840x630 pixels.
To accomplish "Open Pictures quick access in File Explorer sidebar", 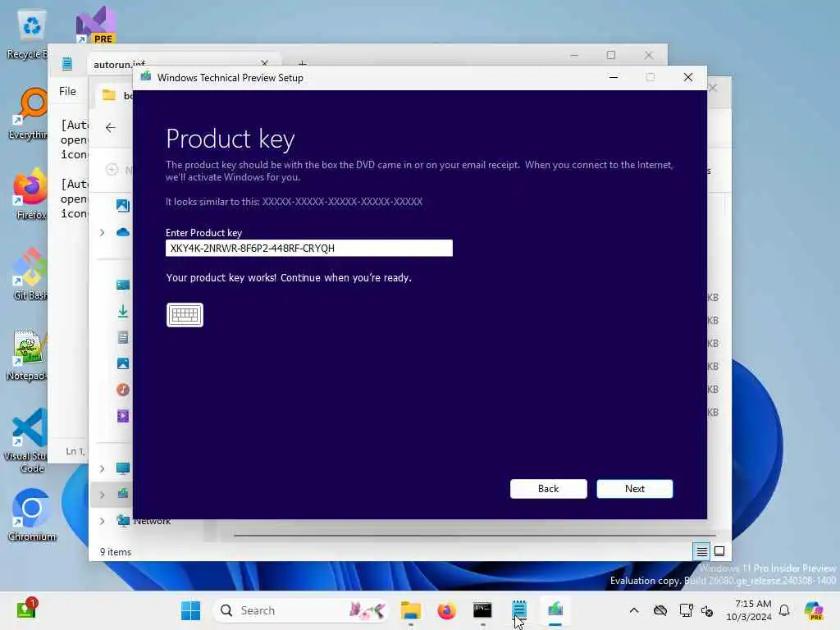I will point(123,363).
